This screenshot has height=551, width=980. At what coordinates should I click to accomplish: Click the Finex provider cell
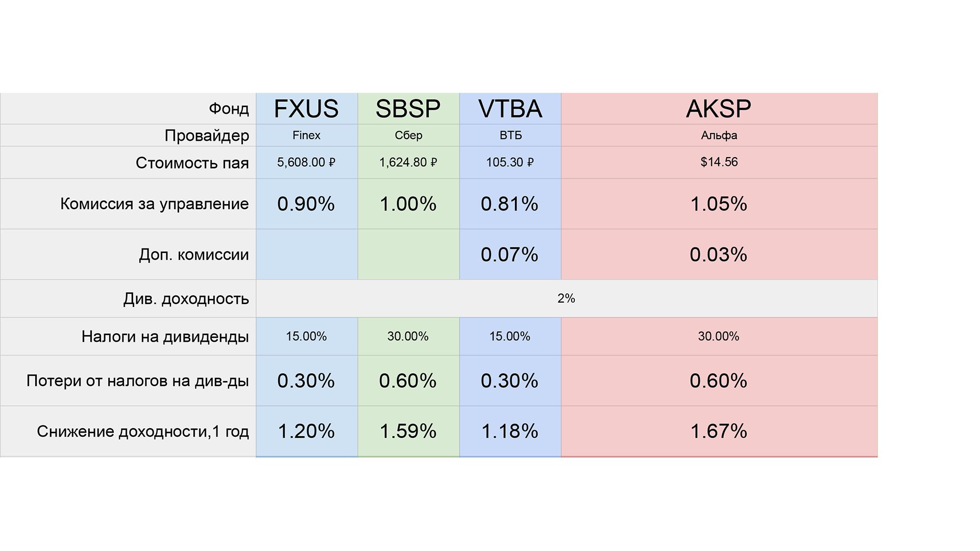306,135
